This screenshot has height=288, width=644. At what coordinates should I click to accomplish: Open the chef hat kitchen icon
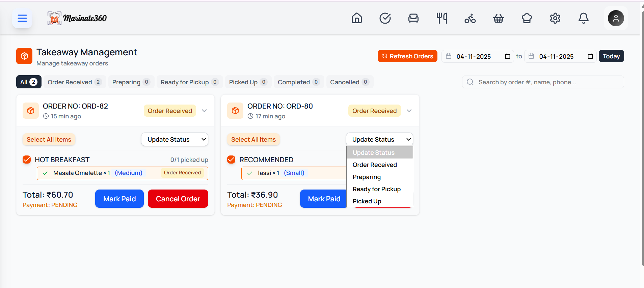tap(527, 18)
